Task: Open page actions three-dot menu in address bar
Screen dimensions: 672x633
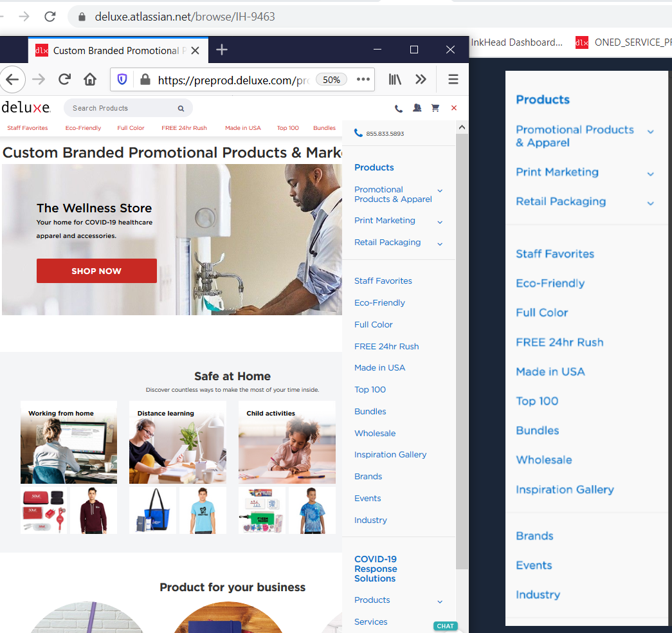Action: (x=363, y=79)
